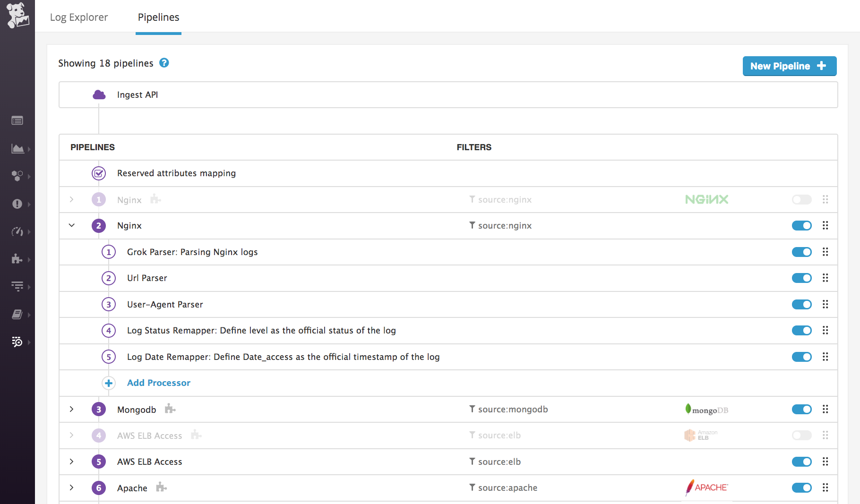Disable the Url Parser processor toggle
This screenshot has width=860, height=504.
(801, 278)
